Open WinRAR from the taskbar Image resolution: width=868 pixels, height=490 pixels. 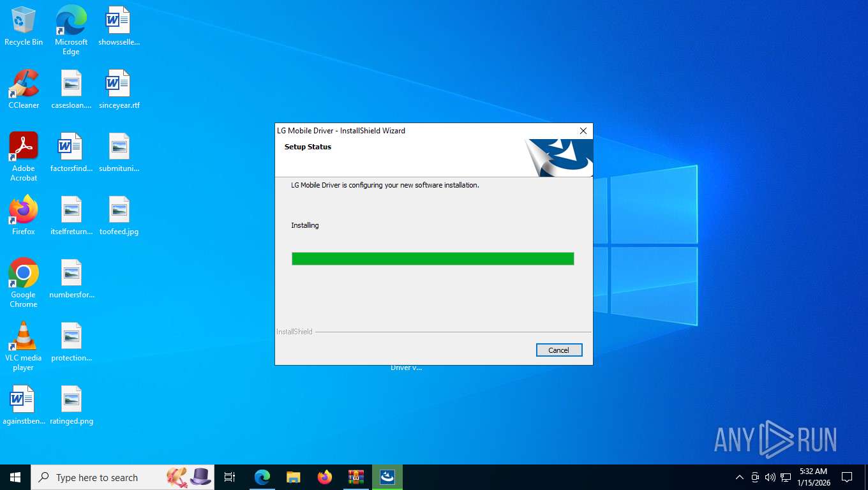[x=356, y=477]
